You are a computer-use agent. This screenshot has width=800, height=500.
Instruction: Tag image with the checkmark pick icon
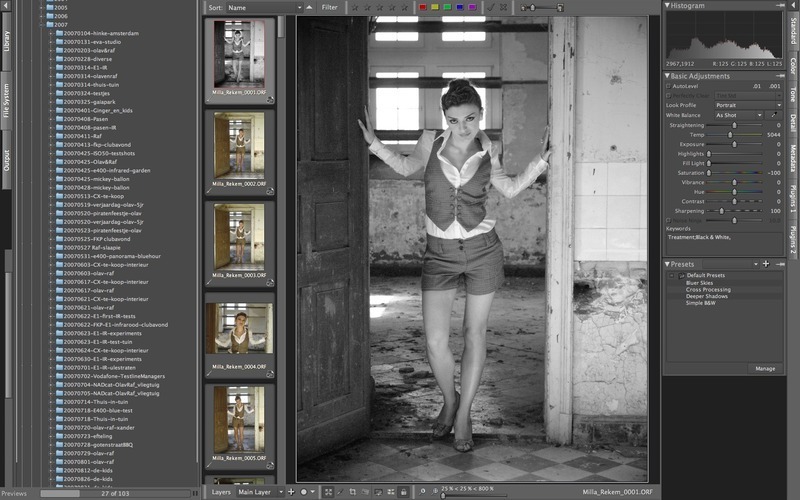click(x=491, y=7)
